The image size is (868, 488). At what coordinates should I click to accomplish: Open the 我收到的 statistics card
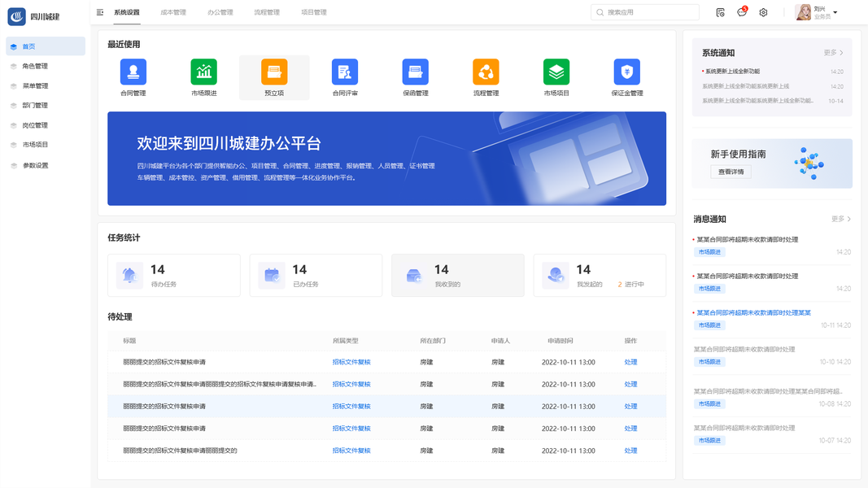pyautogui.click(x=458, y=276)
